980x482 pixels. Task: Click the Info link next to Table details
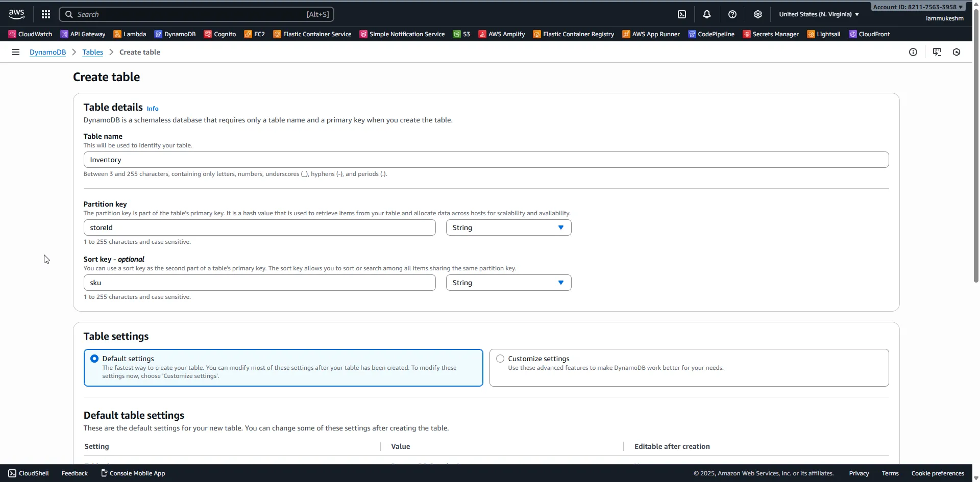152,108
